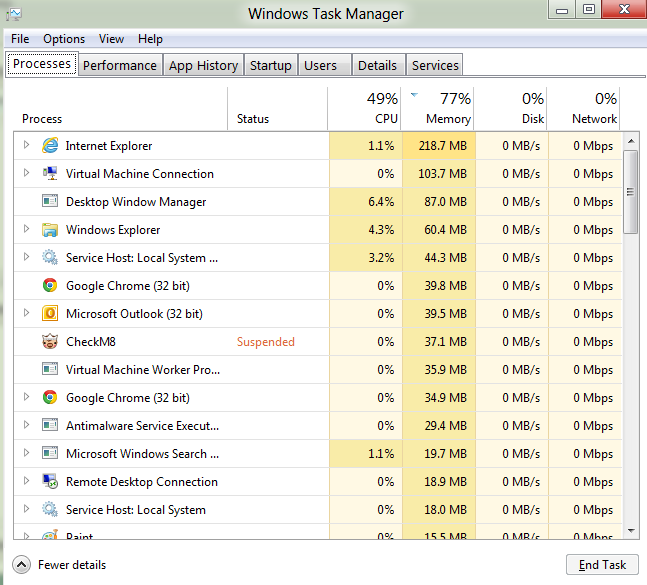Expand Service Host: Local System ... at 44.3 MB
This screenshot has width=647, height=585.
[26, 257]
